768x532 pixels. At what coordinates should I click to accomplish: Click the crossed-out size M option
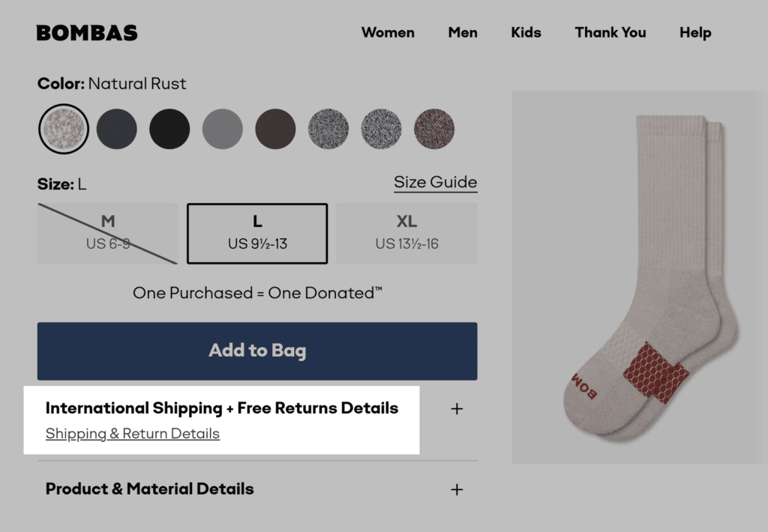coord(107,232)
